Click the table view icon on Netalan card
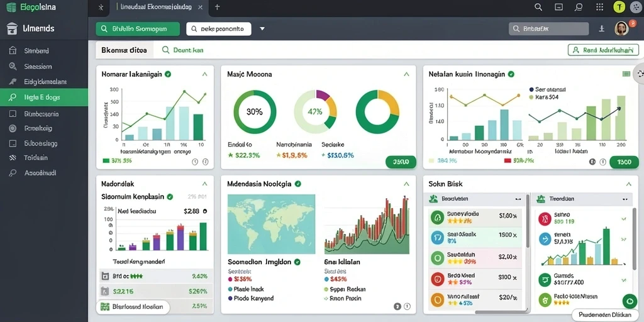 626,74
